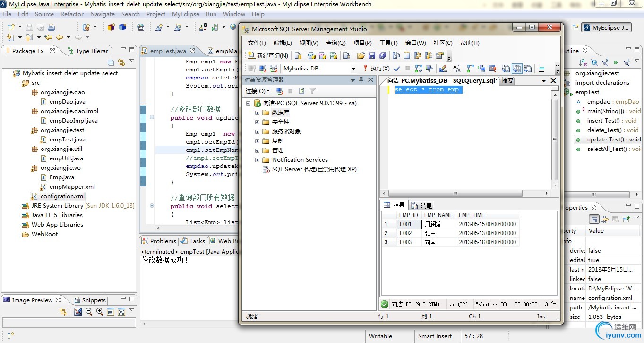Click Open File folder icon in SSMS toolbar
This screenshot has height=343, width=644.
pyautogui.click(x=361, y=55)
